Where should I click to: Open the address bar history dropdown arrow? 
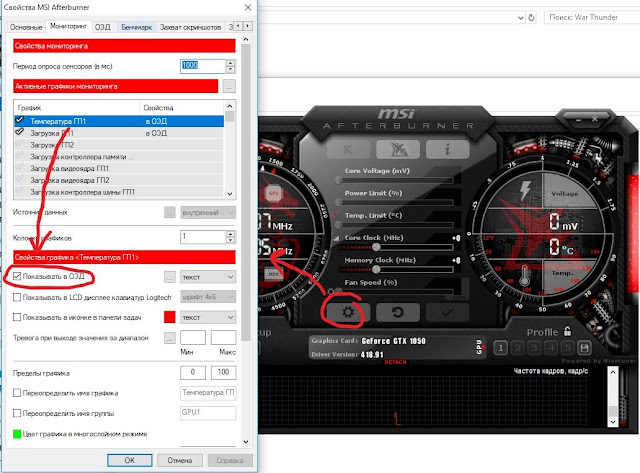click(x=520, y=18)
